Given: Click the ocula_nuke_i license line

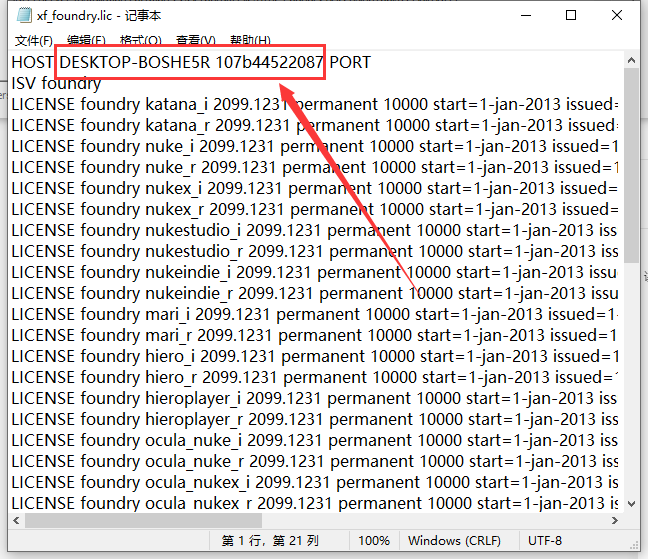Looking at the screenshot, I should [x=314, y=440].
